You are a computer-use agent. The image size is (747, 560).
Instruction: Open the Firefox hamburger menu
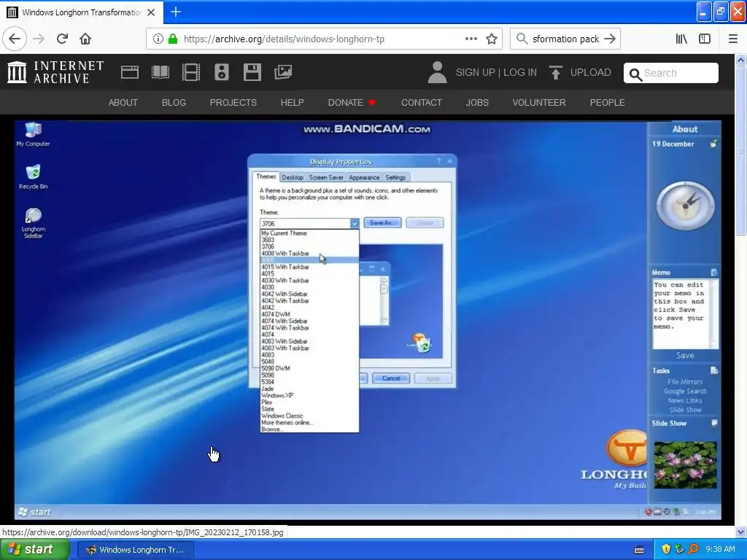coord(732,39)
